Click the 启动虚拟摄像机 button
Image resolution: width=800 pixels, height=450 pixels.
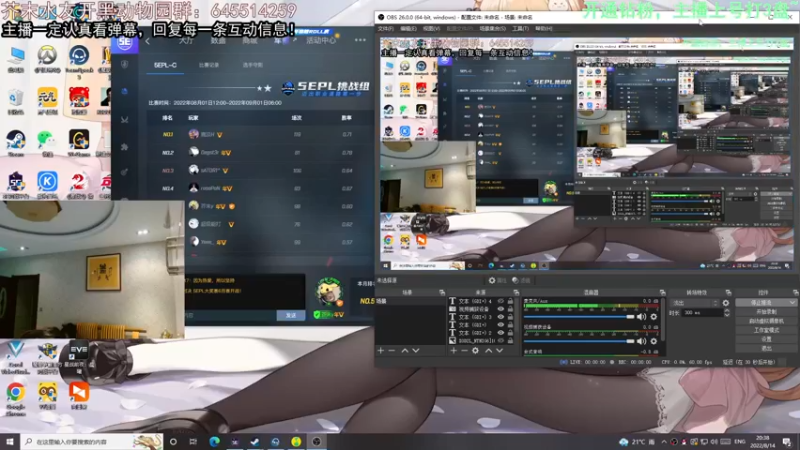pos(766,321)
